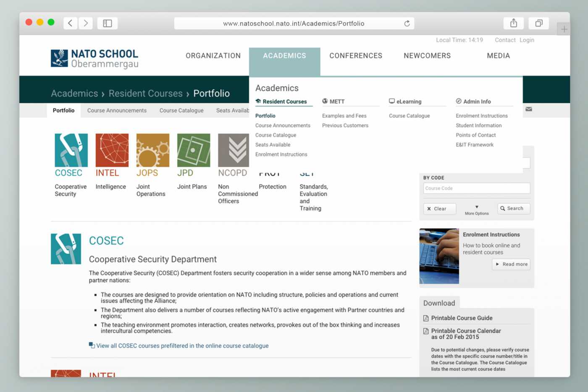The image size is (588, 392).
Task: Click the PDF icon beside Printable Course Guide
Action: pyautogui.click(x=426, y=318)
